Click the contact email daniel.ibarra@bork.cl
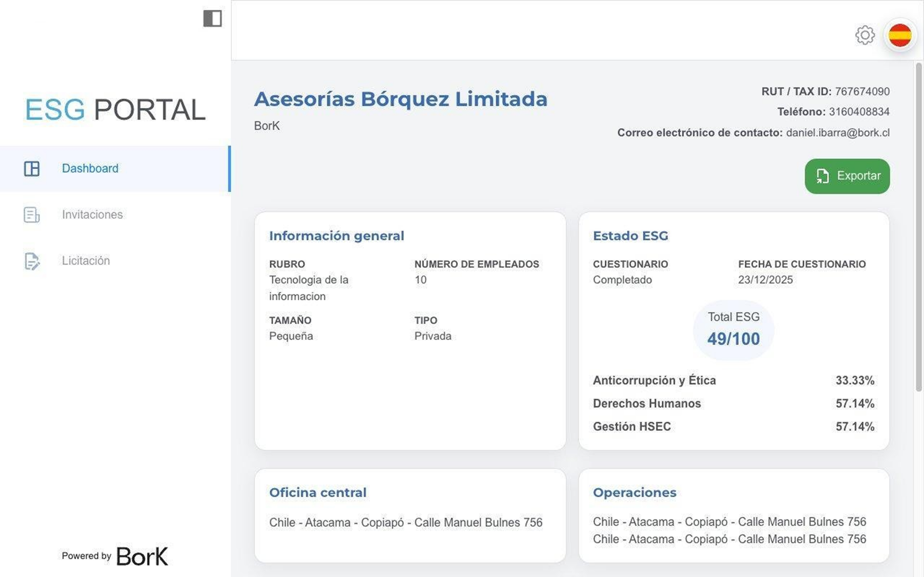The height and width of the screenshot is (577, 924). click(x=838, y=133)
